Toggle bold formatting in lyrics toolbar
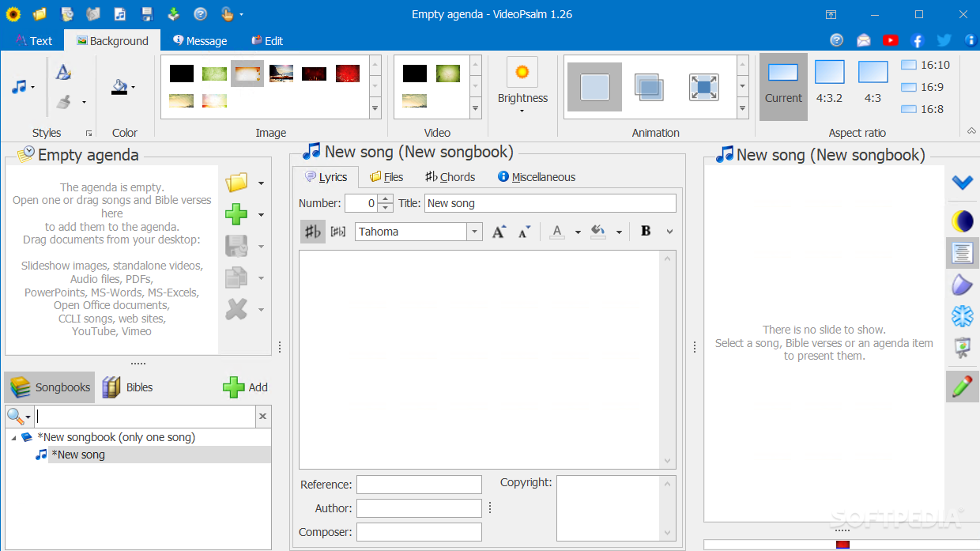This screenshot has height=551, width=980. [x=646, y=232]
